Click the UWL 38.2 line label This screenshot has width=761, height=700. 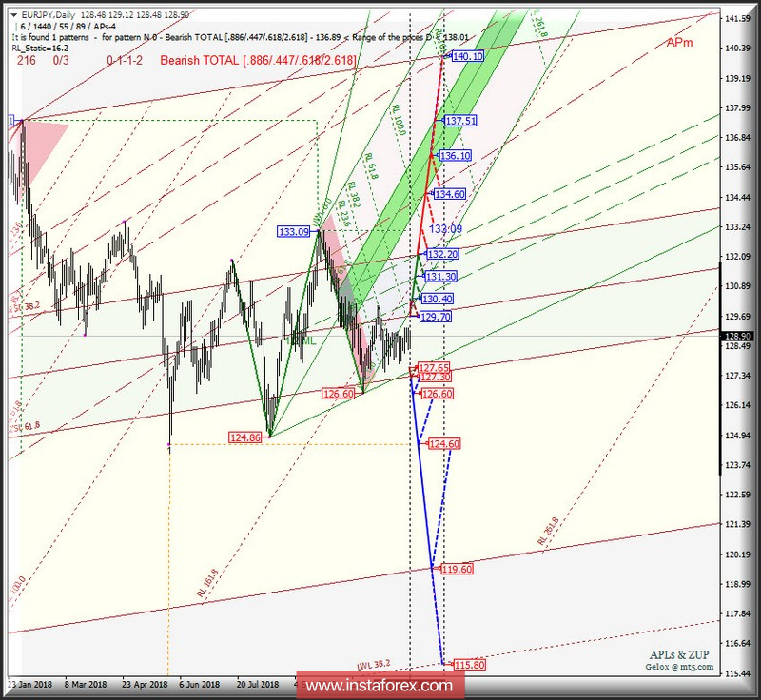tap(374, 665)
